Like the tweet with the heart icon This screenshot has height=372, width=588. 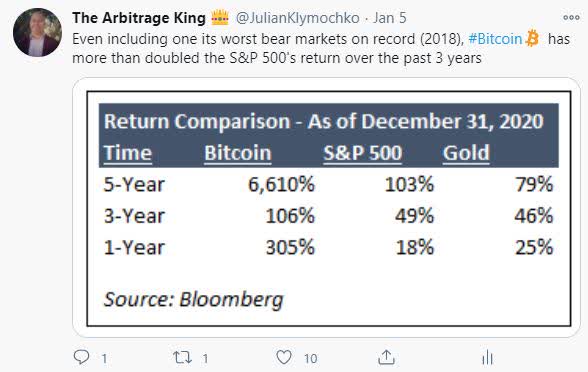click(284, 357)
